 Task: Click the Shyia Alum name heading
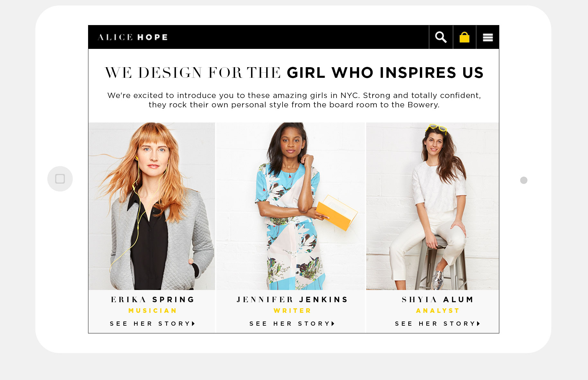[x=438, y=300]
